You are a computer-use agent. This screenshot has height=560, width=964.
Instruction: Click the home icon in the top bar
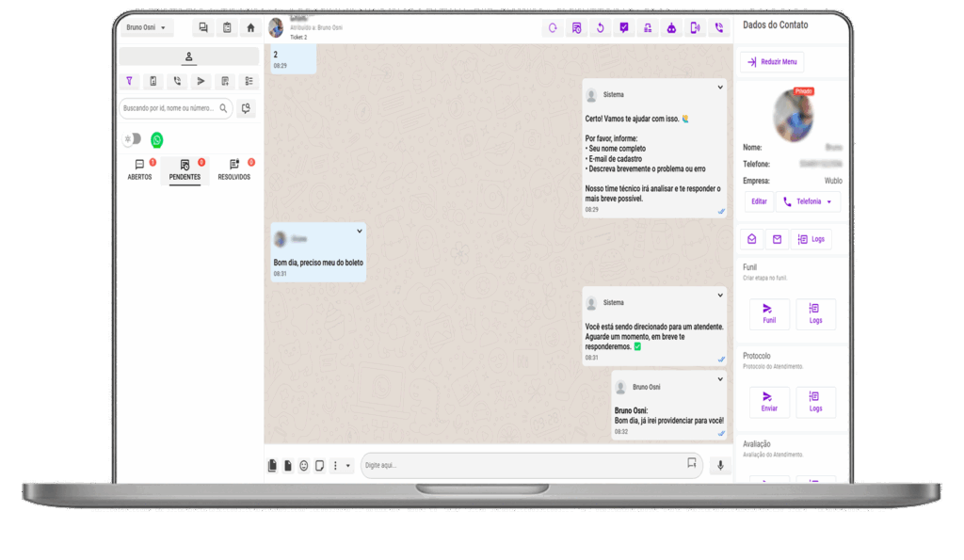[250, 28]
